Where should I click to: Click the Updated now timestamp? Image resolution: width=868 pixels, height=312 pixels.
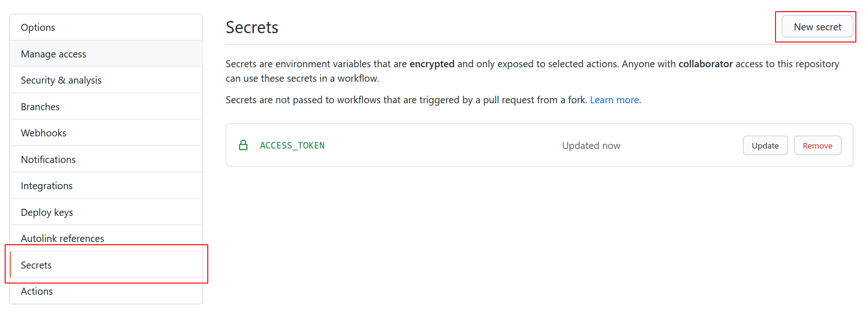[591, 146]
